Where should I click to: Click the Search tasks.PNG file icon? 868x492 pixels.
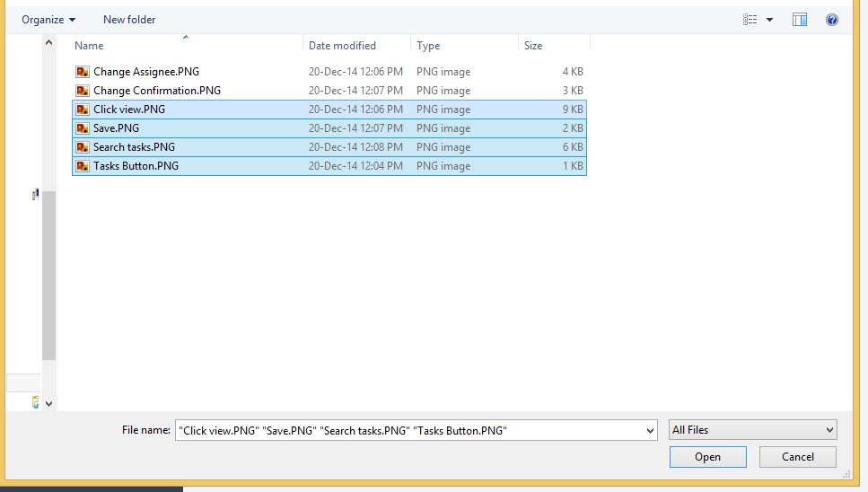pyautogui.click(x=83, y=147)
